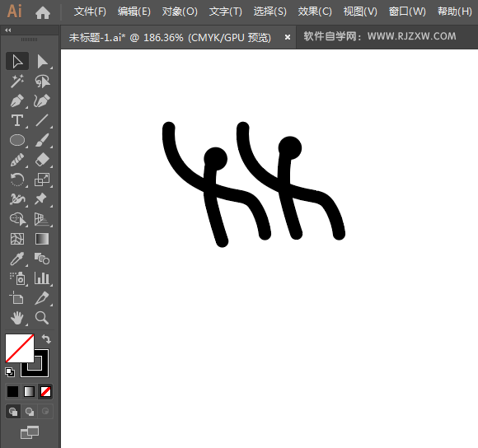
Task: Select the Type tool
Action: click(17, 120)
